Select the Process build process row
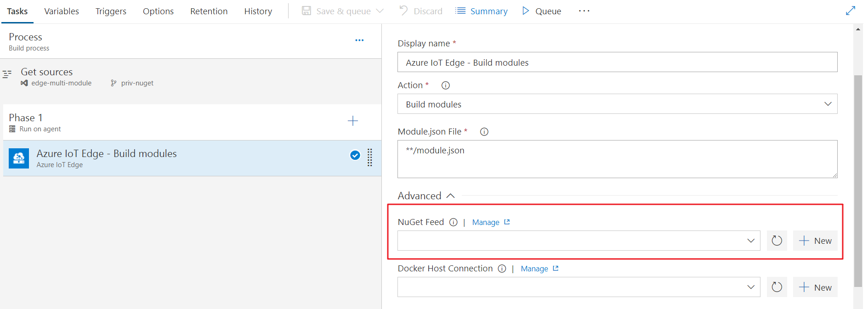The image size is (868, 309). click(x=191, y=41)
